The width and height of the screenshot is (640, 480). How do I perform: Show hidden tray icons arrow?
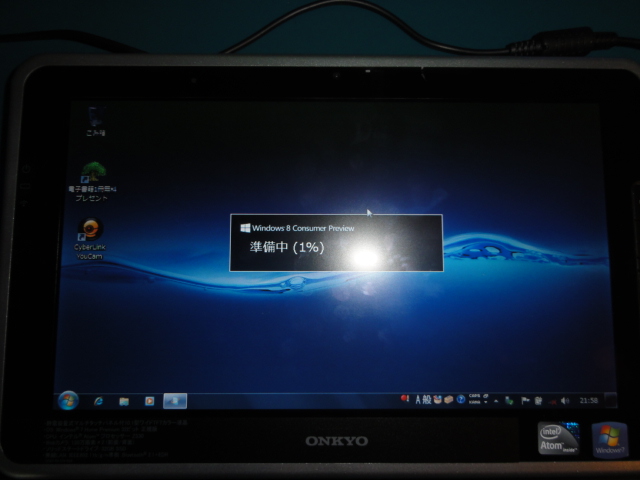point(496,401)
